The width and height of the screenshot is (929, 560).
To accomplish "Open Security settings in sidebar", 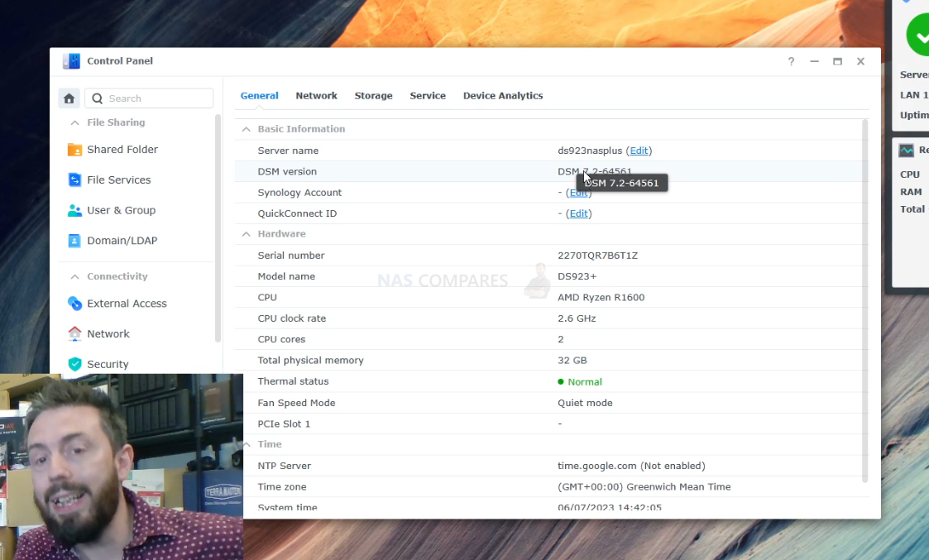I will click(108, 364).
